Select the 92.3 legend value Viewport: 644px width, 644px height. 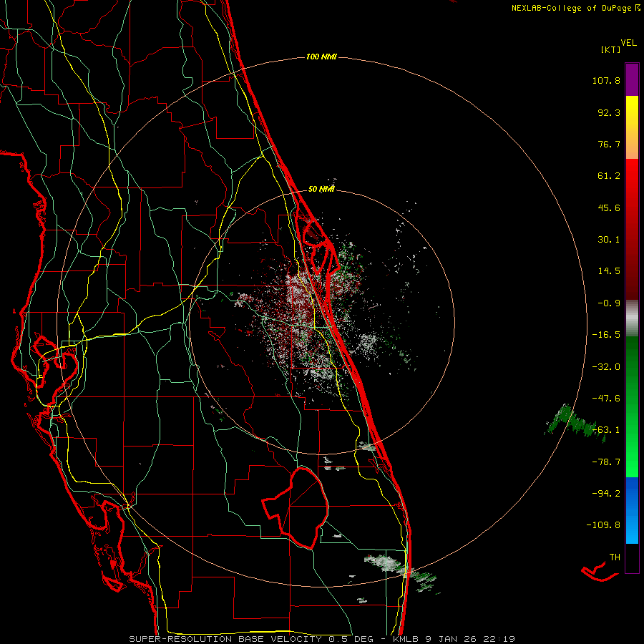(x=609, y=112)
